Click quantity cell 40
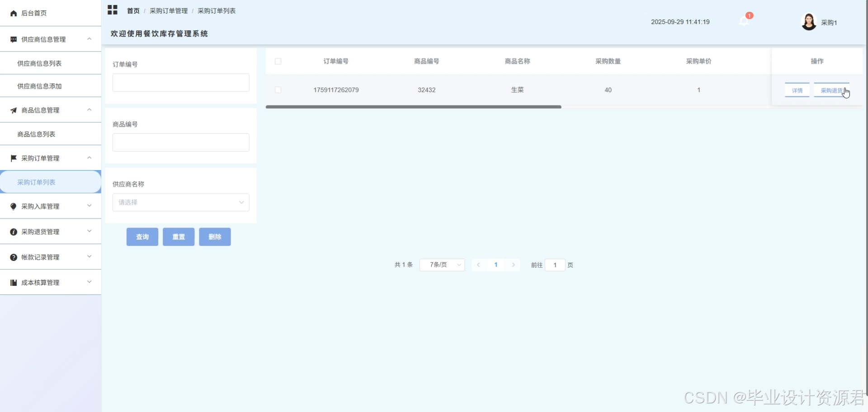 click(608, 90)
